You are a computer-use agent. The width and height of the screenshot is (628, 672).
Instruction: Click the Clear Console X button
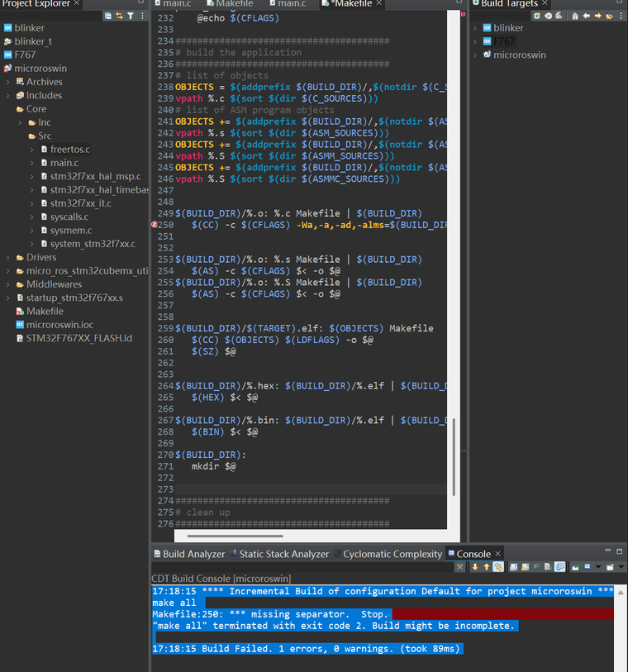459,567
